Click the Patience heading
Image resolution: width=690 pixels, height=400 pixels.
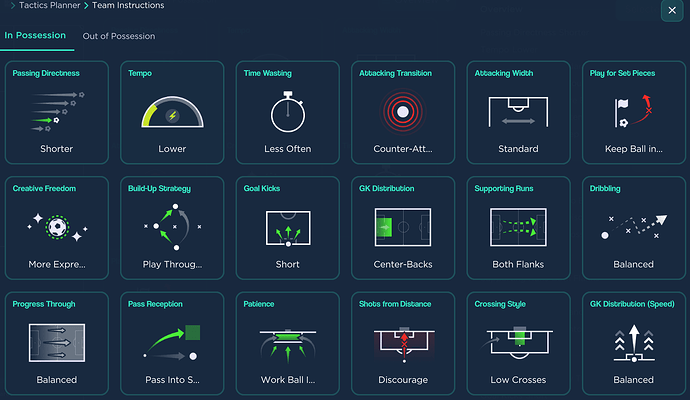[259, 304]
